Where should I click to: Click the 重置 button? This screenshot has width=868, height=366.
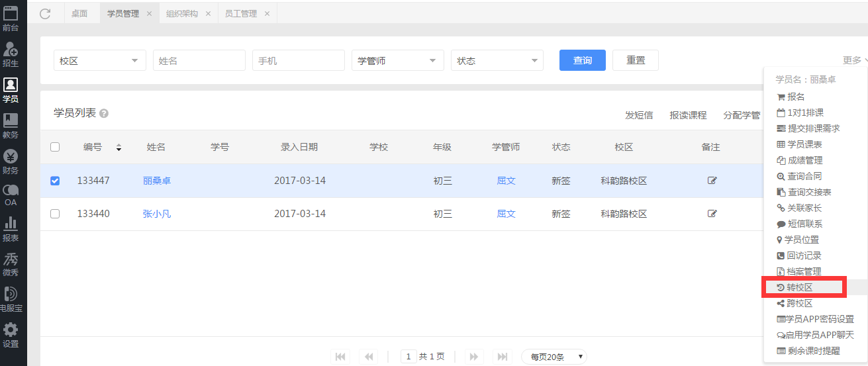click(x=636, y=60)
